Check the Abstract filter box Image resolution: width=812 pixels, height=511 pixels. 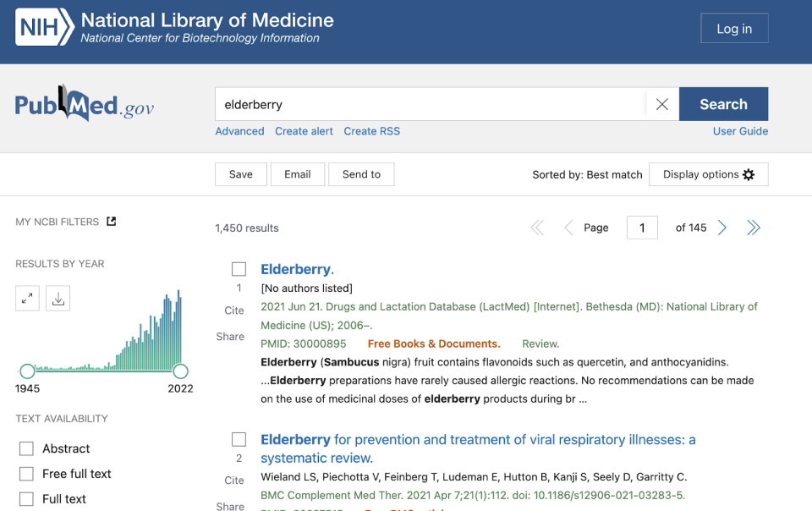click(x=27, y=448)
